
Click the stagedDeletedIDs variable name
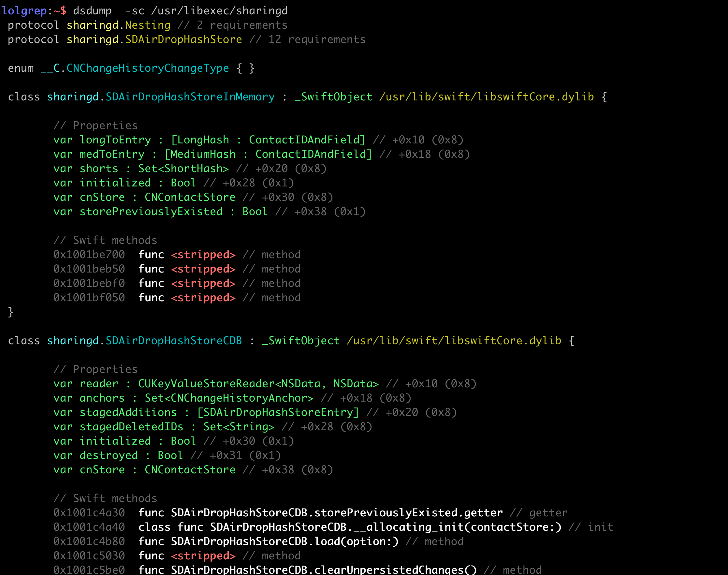tap(131, 427)
